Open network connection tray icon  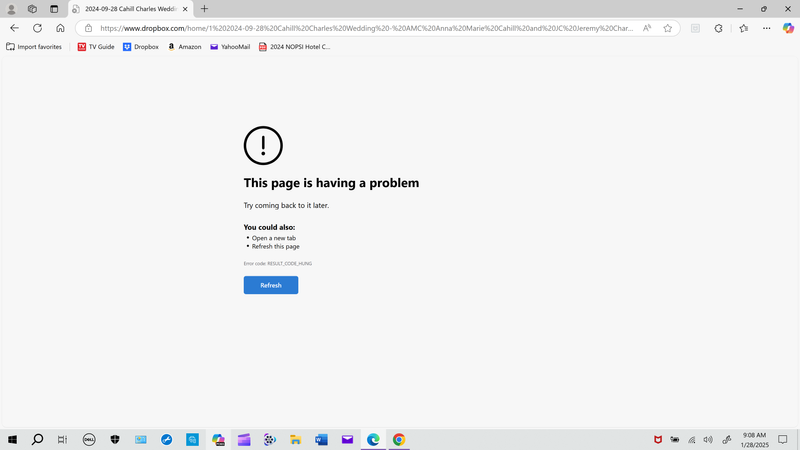tap(691, 439)
